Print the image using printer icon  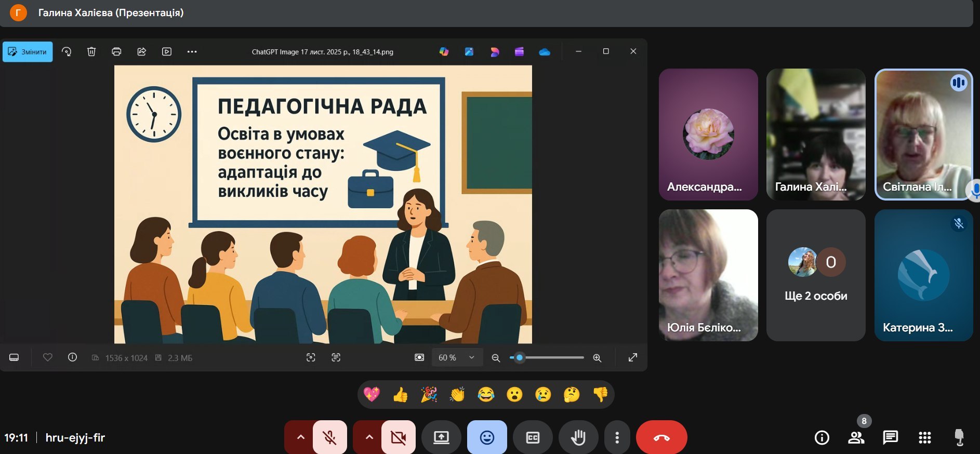pos(116,51)
